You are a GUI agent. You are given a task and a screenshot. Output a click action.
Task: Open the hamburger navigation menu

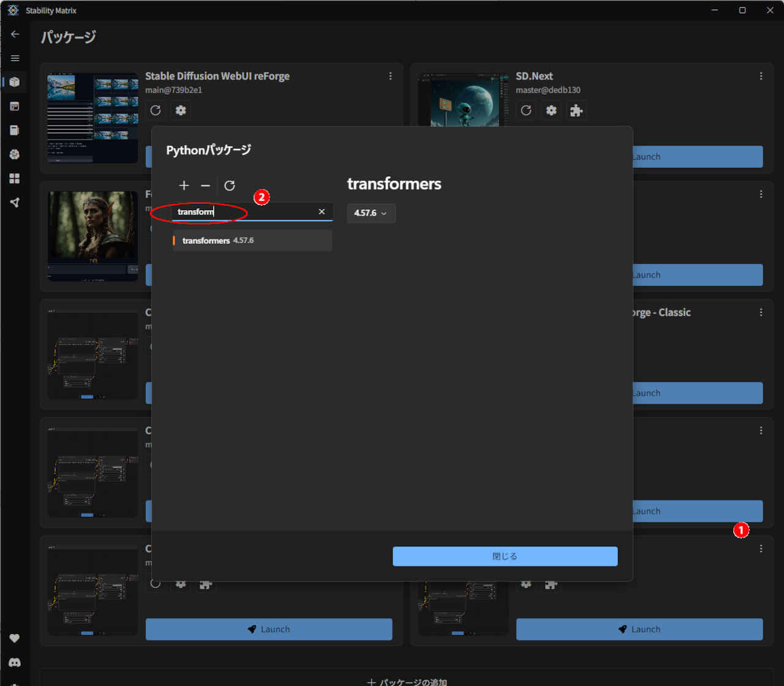15,58
